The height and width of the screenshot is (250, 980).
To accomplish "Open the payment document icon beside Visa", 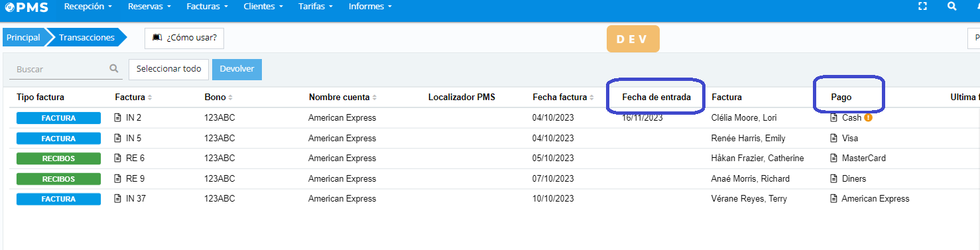I will 834,139.
